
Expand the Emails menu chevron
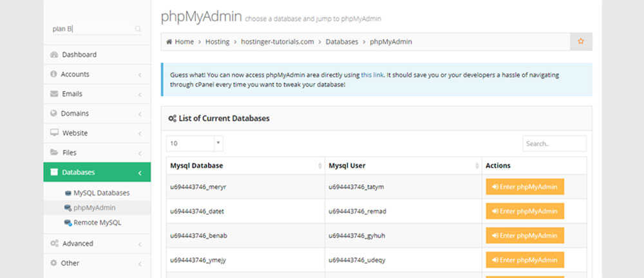[140, 95]
